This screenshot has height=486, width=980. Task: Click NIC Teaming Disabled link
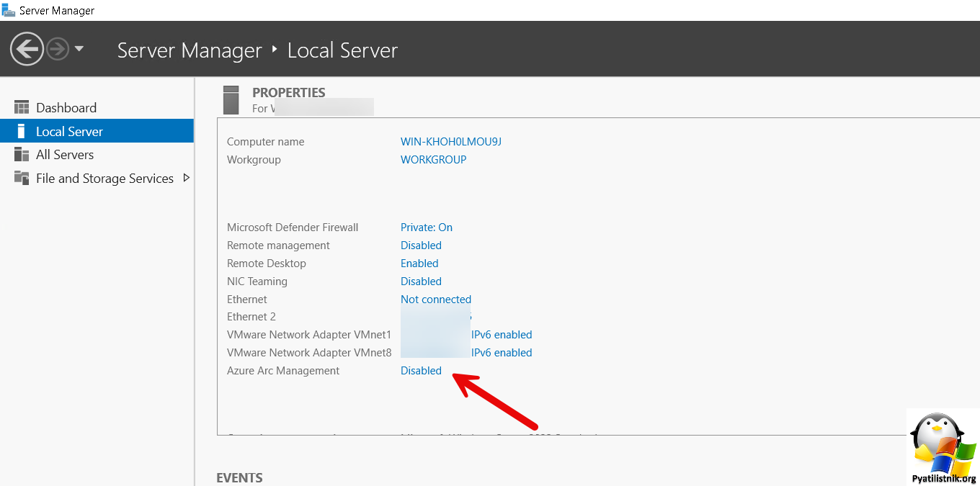tap(421, 282)
